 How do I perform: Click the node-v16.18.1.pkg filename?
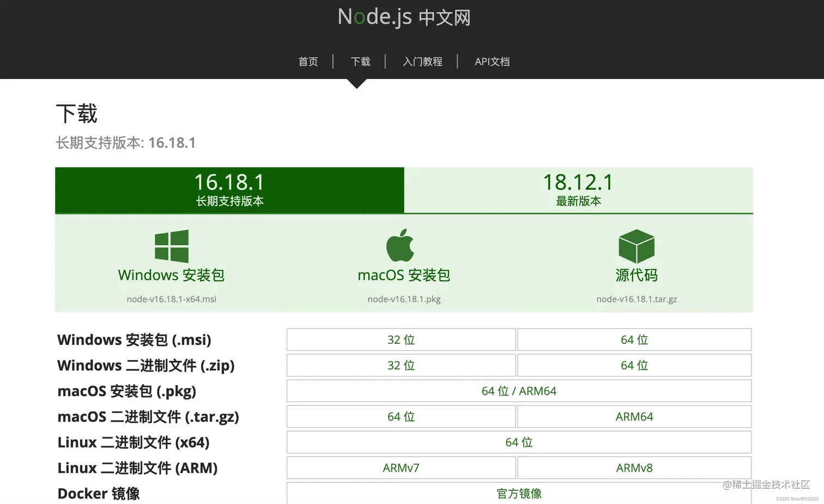(404, 299)
